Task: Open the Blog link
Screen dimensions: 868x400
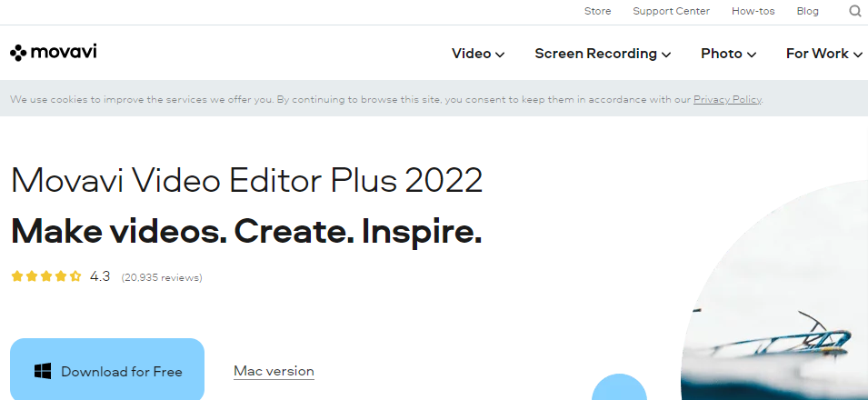Action: click(x=808, y=11)
